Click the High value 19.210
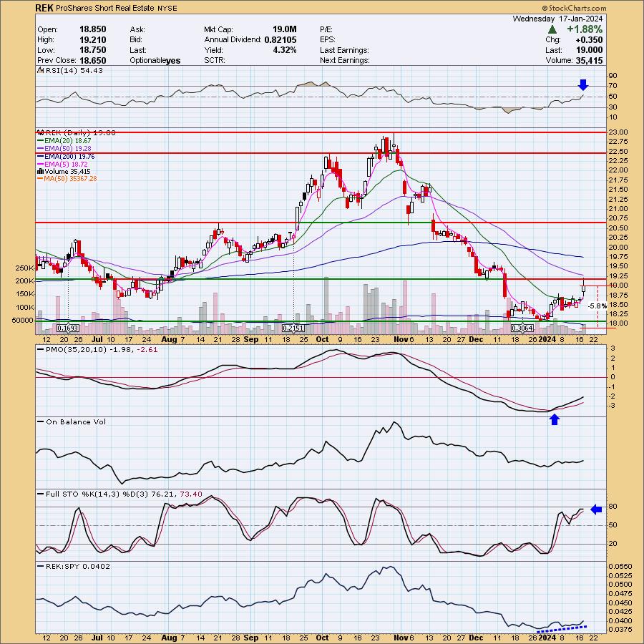644x644 pixels. point(93,39)
